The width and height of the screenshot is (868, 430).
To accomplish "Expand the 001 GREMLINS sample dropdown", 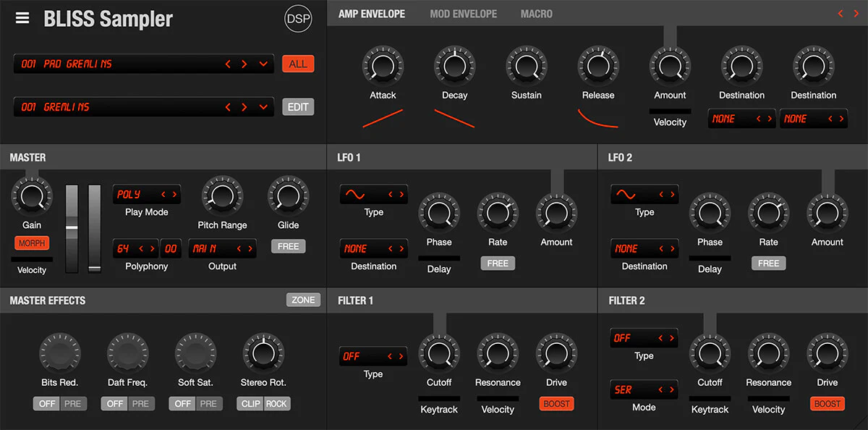I will [x=263, y=107].
